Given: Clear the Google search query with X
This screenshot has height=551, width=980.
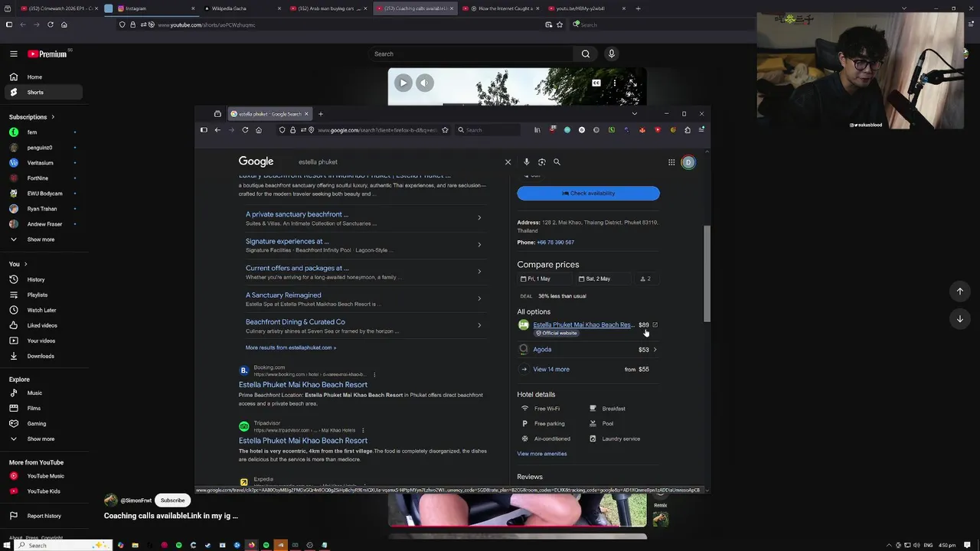Looking at the screenshot, I should (x=508, y=162).
